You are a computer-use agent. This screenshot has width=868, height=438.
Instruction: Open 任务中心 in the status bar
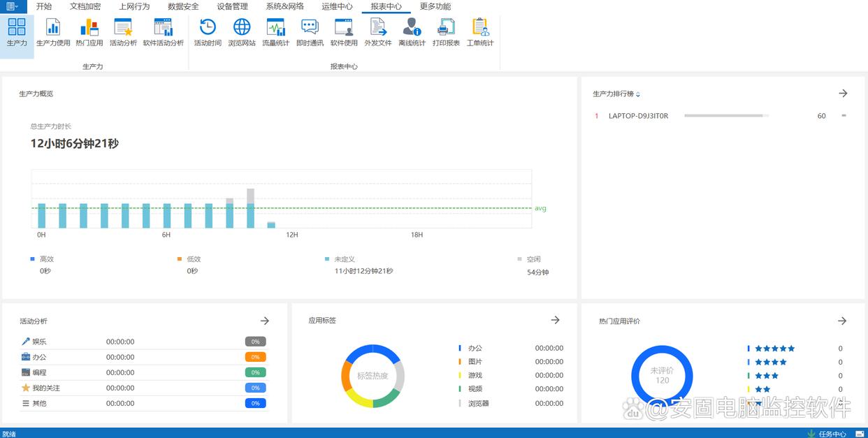pyautogui.click(x=832, y=434)
